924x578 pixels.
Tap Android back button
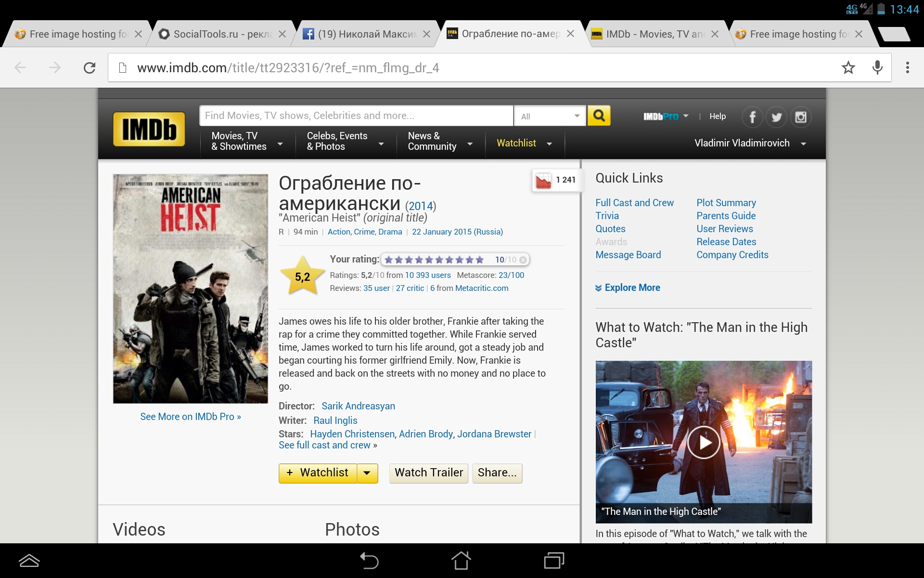click(x=370, y=561)
